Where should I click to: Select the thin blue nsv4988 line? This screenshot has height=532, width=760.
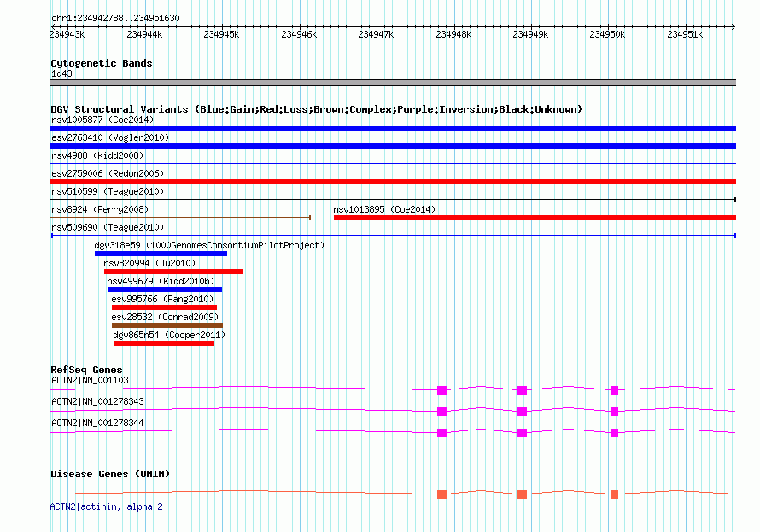tap(393, 164)
